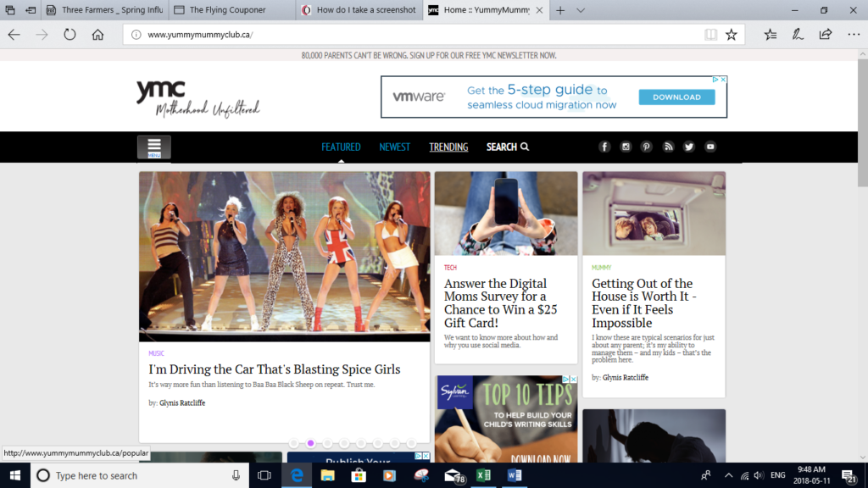
Task: Open Digital Moms Survey article headline
Action: point(500,302)
